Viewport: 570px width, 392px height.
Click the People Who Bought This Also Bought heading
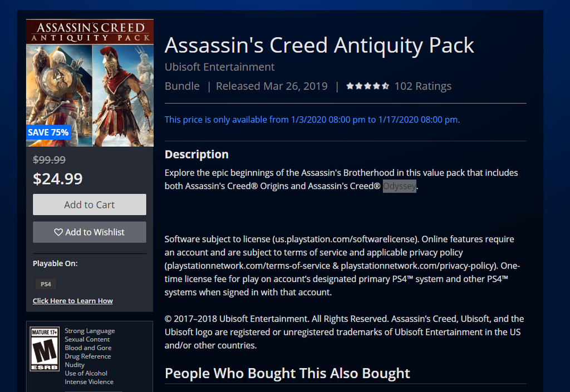point(287,373)
